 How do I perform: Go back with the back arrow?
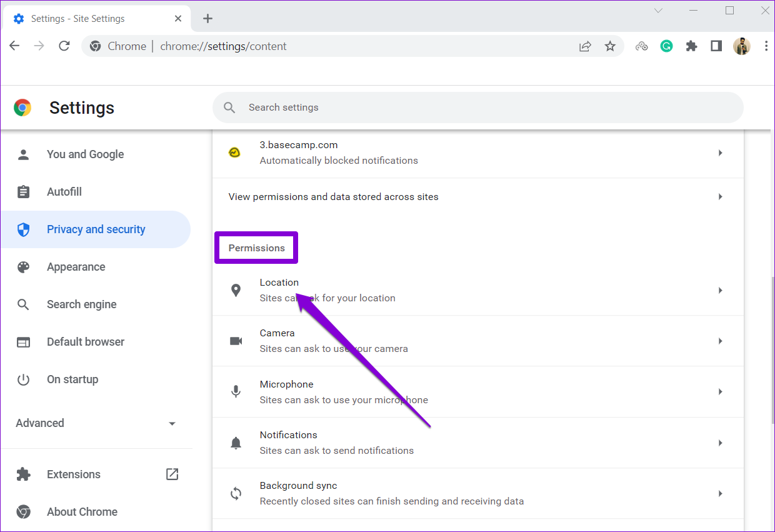click(14, 46)
